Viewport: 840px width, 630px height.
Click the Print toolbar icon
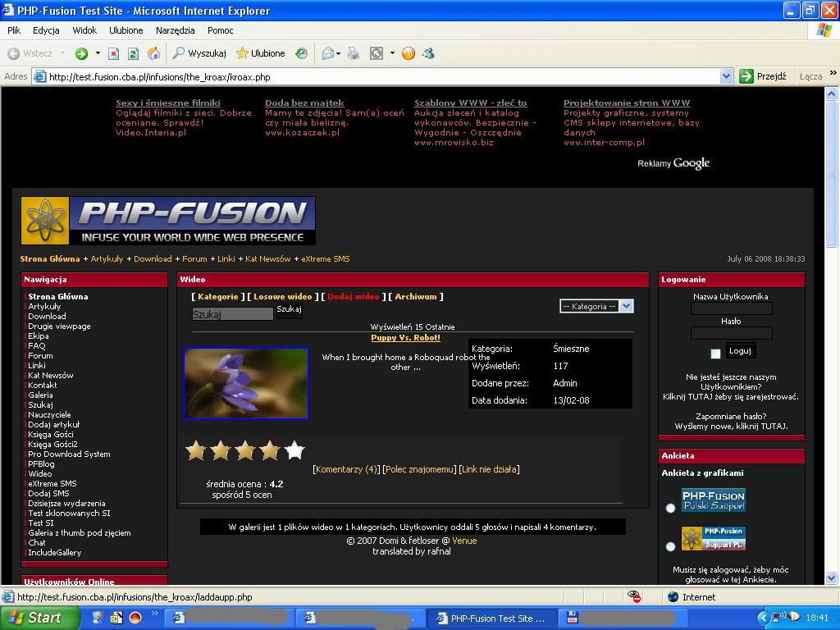click(x=354, y=53)
